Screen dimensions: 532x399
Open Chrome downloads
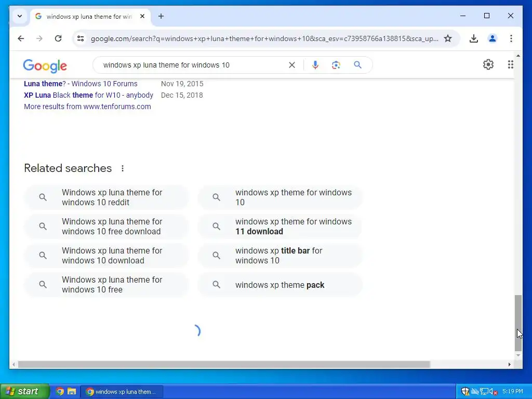[474, 38]
